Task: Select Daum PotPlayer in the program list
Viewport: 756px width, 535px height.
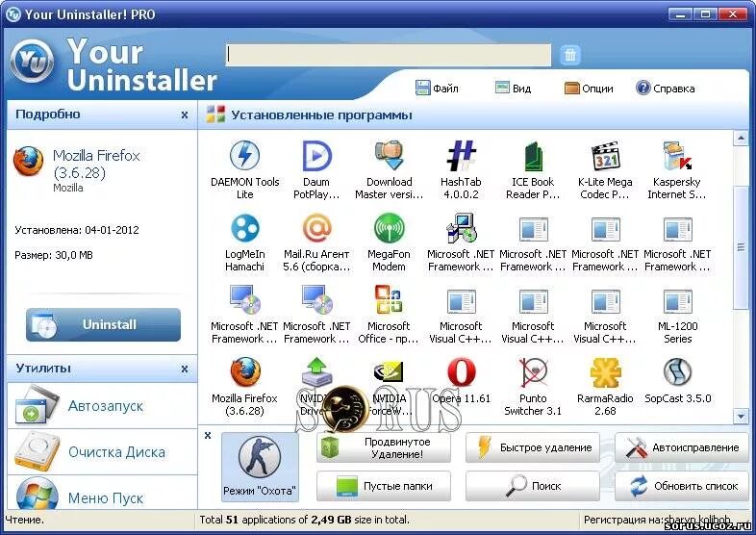Action: point(316,157)
